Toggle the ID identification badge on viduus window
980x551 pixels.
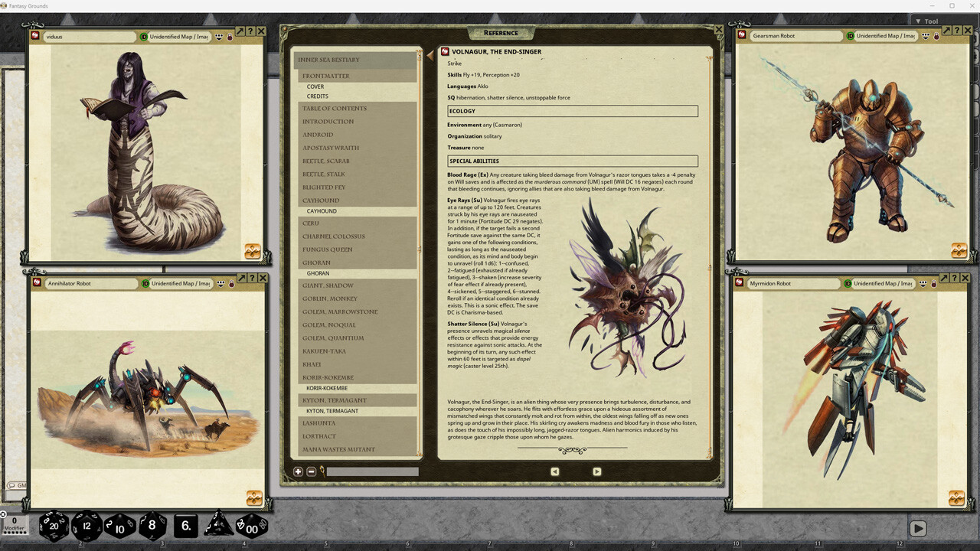[143, 36]
